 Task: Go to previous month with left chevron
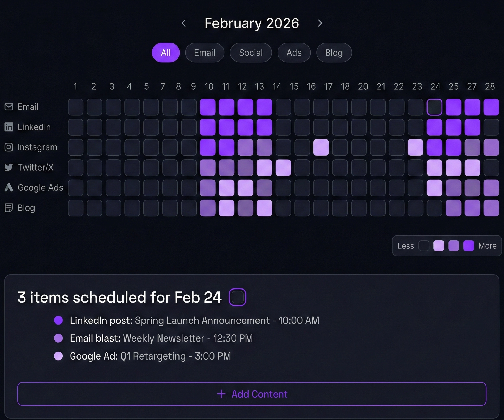click(x=184, y=23)
